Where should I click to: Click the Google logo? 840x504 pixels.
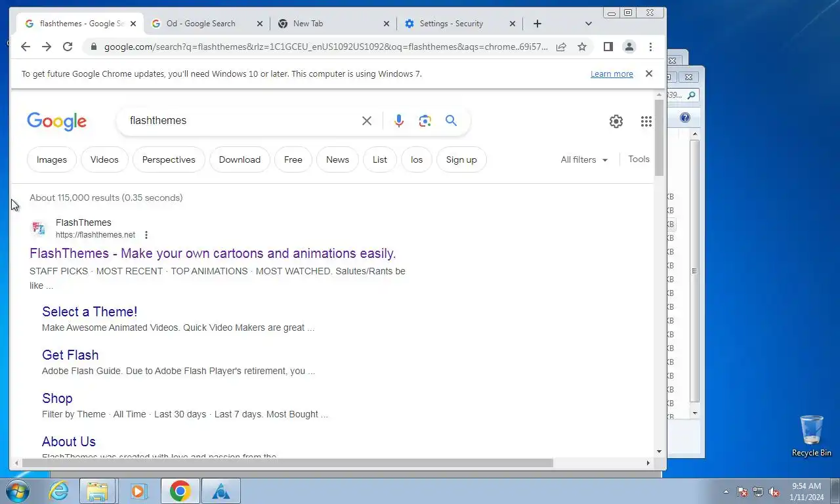coord(57,121)
